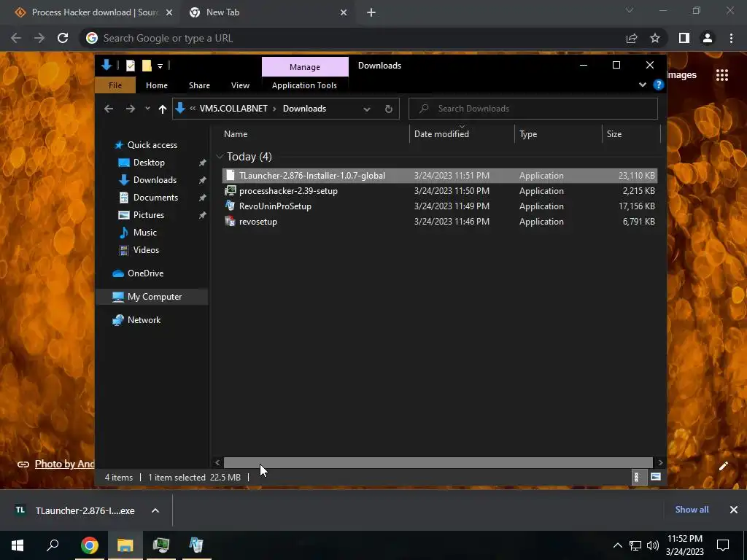The height and width of the screenshot is (560, 747).
Task: Show hidden system tray icons
Action: (x=617, y=545)
